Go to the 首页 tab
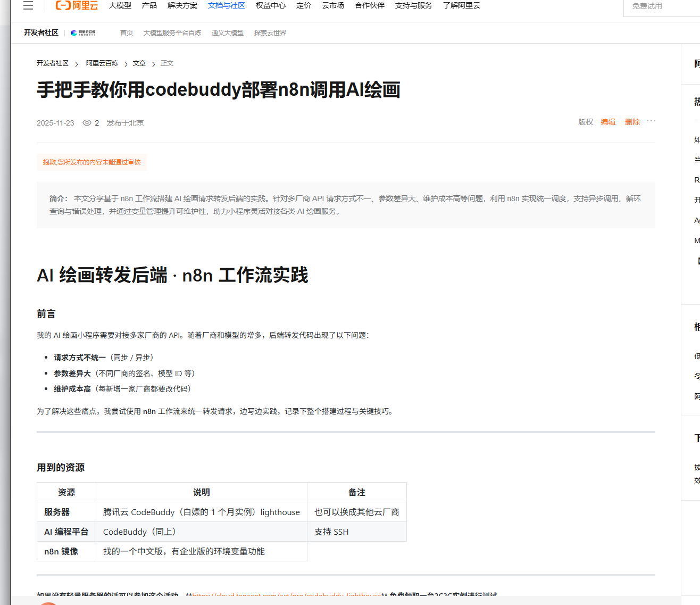The image size is (700, 605). pos(127,33)
